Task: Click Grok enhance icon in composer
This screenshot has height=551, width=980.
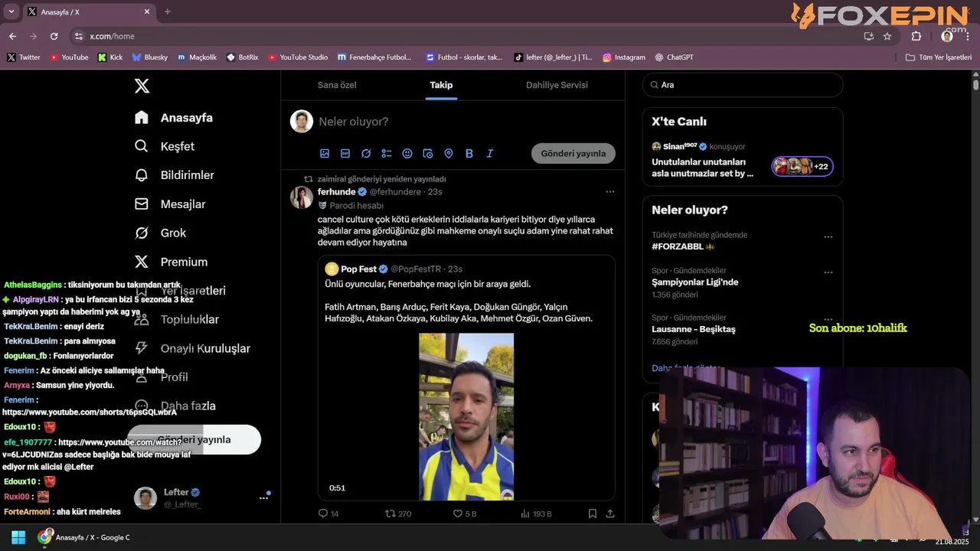Action: (x=366, y=154)
